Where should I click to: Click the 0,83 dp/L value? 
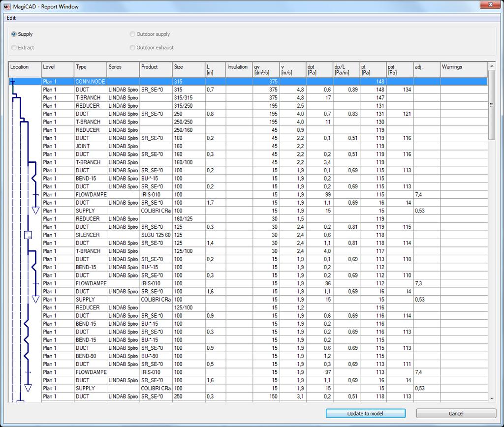352,114
